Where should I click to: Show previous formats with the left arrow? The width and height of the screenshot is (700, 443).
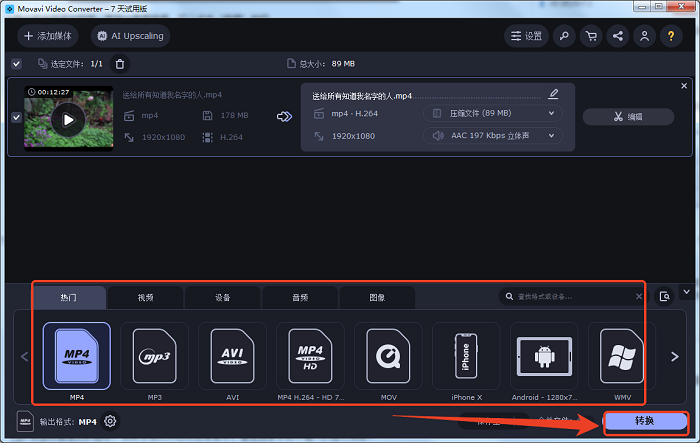coord(25,356)
